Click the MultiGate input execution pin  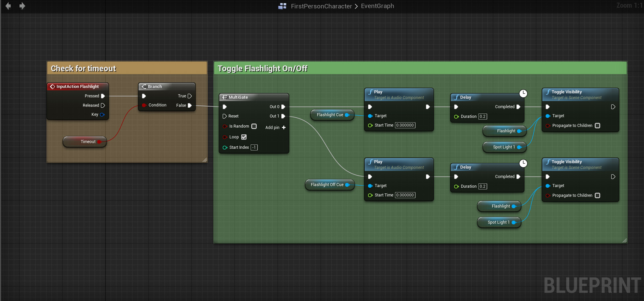point(225,107)
